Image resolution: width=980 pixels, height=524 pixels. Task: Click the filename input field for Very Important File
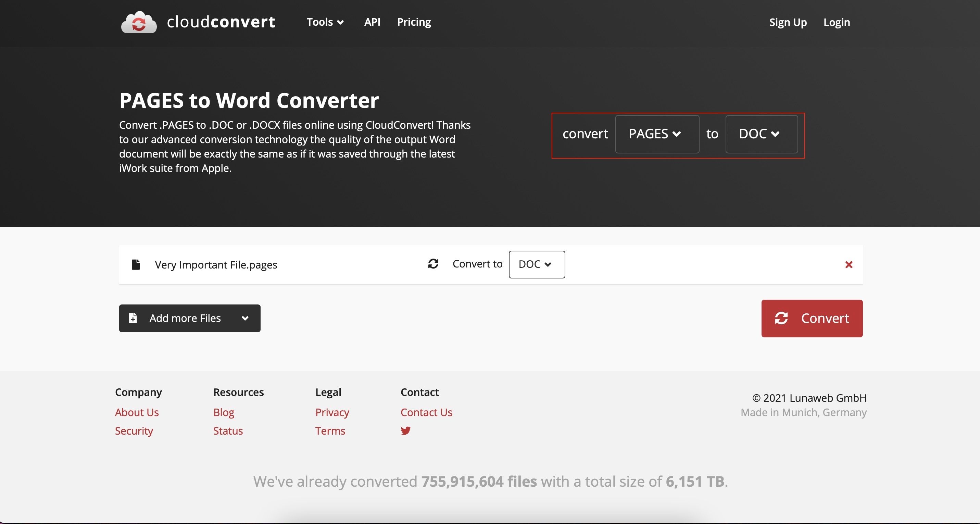point(216,264)
